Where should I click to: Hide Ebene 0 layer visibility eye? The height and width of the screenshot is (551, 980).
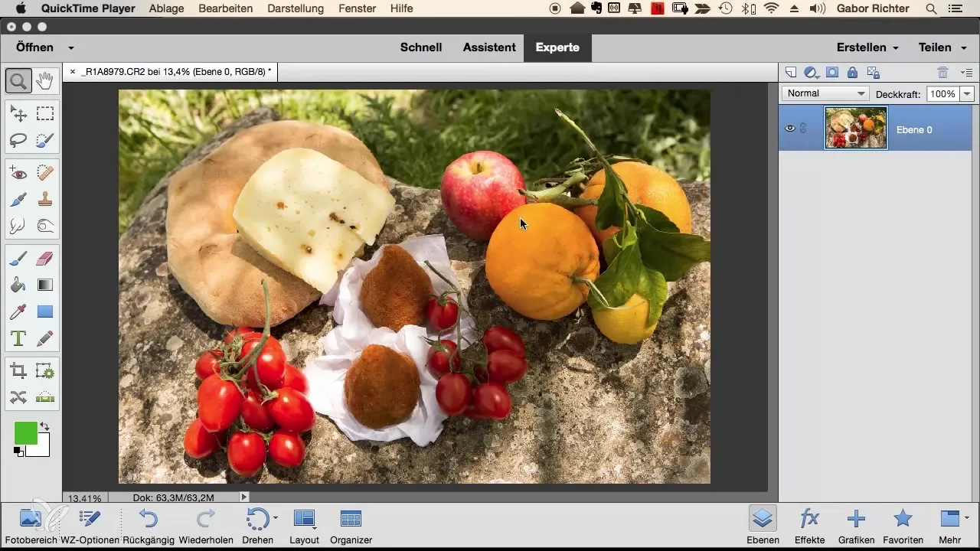[x=790, y=129]
